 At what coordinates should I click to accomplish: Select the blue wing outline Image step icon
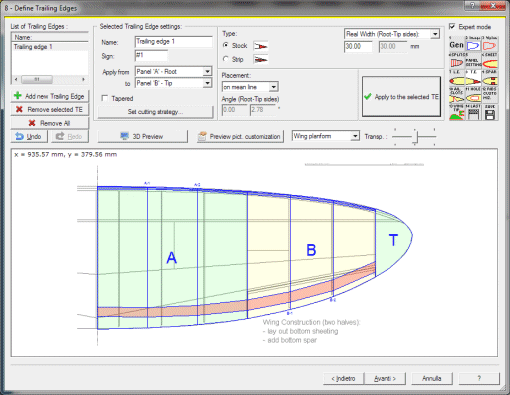[473, 44]
